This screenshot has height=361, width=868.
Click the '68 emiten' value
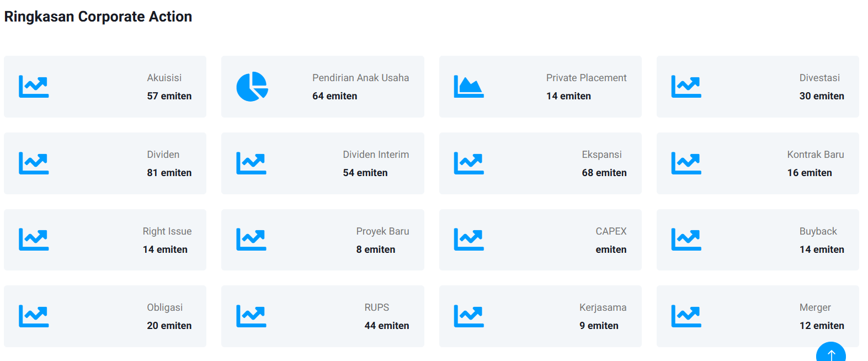pos(604,173)
